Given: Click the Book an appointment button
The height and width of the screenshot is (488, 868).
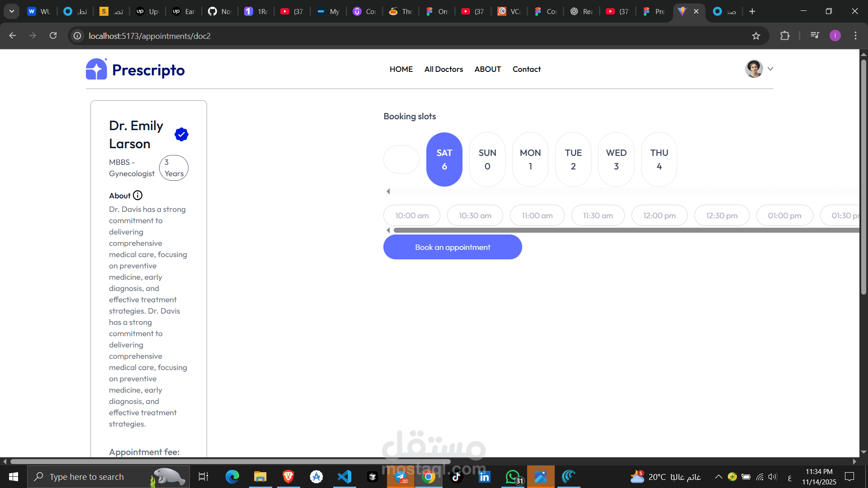Looking at the screenshot, I should pyautogui.click(x=453, y=247).
